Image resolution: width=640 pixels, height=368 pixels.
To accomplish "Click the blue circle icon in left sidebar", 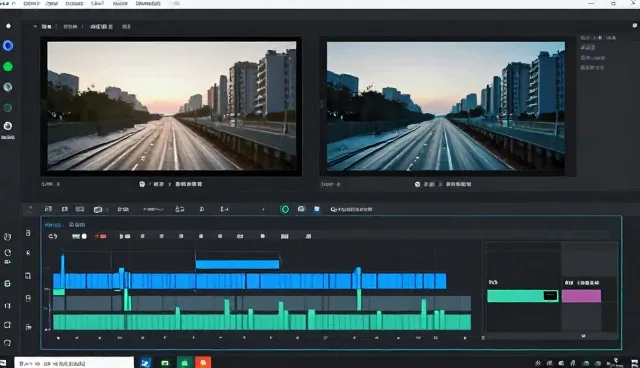I will coord(8,46).
